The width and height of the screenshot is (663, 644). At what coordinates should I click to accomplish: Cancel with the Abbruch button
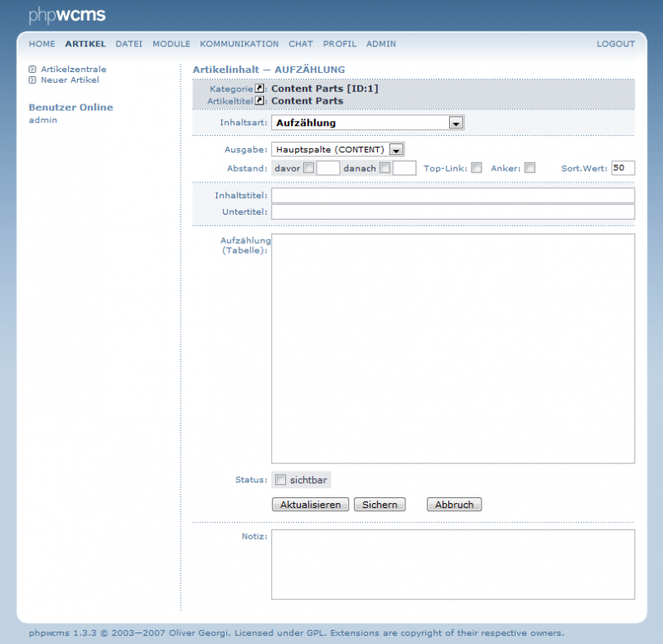(453, 505)
